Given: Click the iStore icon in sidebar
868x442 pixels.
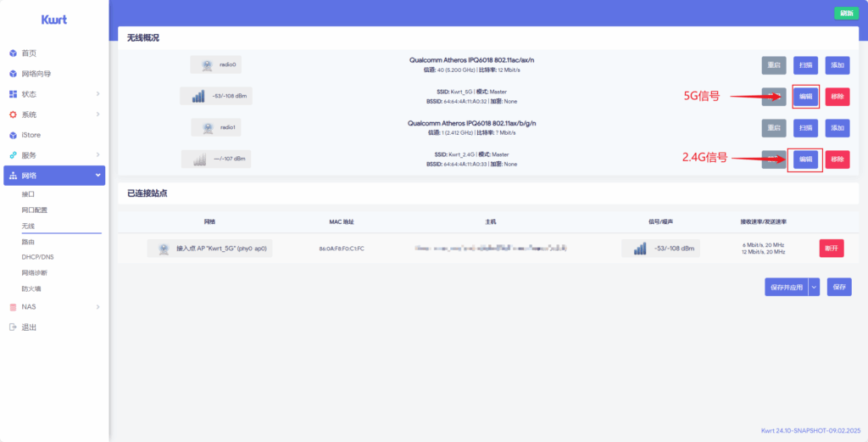Looking at the screenshot, I should click(13, 135).
